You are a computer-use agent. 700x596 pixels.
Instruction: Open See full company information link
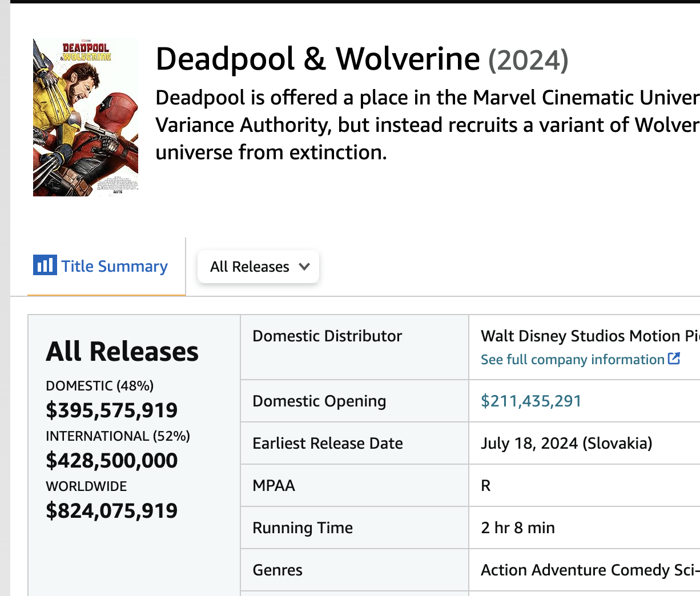coord(573,360)
